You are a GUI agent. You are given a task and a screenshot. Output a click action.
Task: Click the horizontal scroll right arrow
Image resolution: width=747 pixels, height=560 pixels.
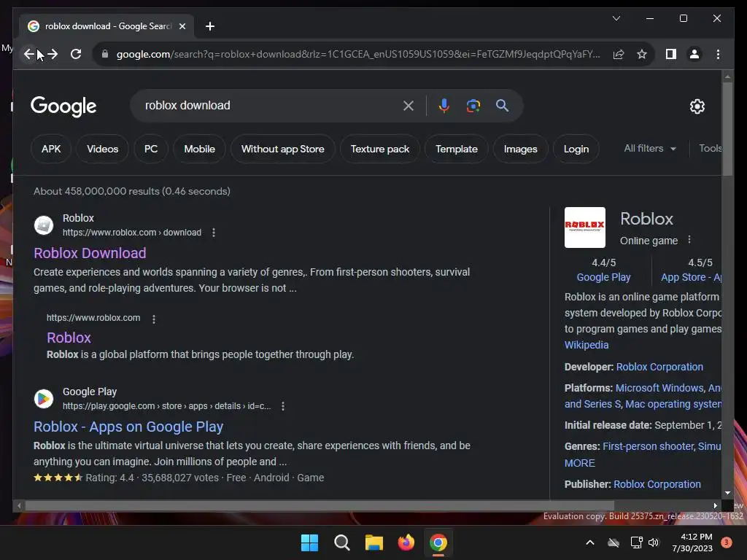pos(715,506)
